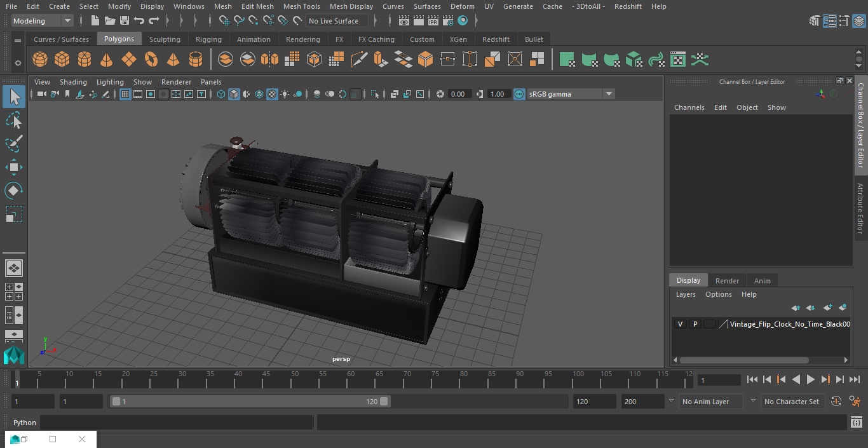868x448 pixels.
Task: Toggle layer visibility V box
Action: (x=681, y=324)
